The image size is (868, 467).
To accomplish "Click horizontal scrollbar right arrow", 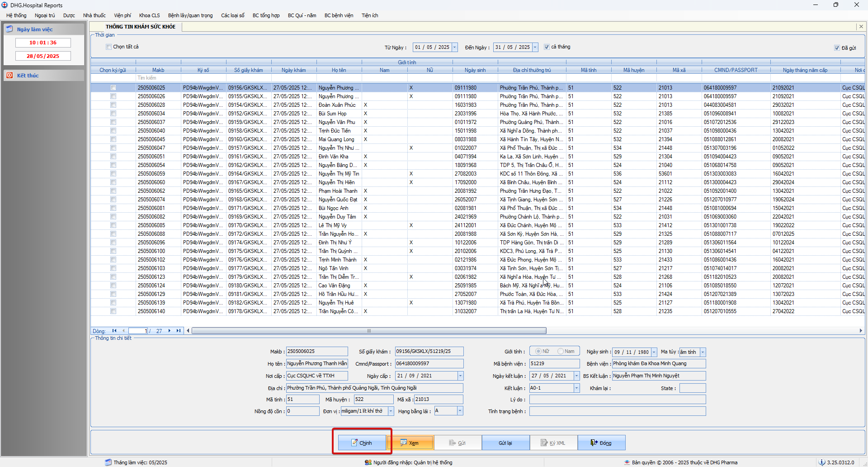I will tap(861, 331).
